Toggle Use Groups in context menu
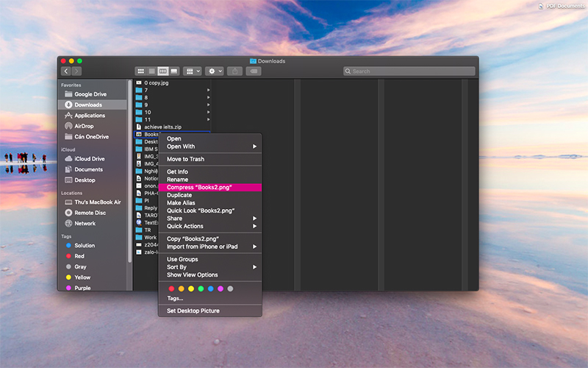The image size is (588, 368). point(182,259)
